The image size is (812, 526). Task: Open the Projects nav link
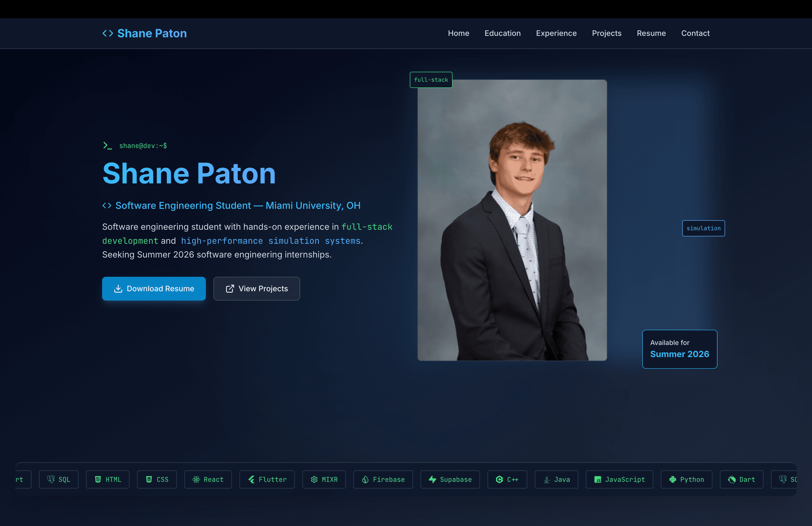[x=606, y=33]
